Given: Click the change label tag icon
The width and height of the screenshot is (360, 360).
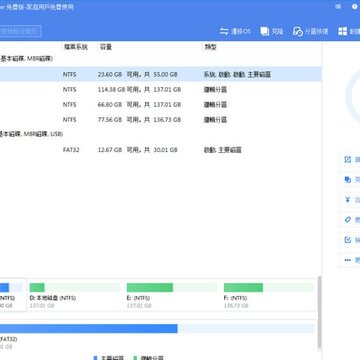Looking at the screenshot, I should click(x=348, y=220).
